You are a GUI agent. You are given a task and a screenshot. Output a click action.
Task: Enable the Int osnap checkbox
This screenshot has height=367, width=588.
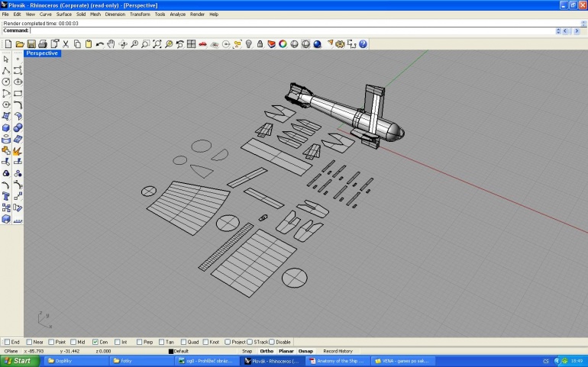point(118,342)
